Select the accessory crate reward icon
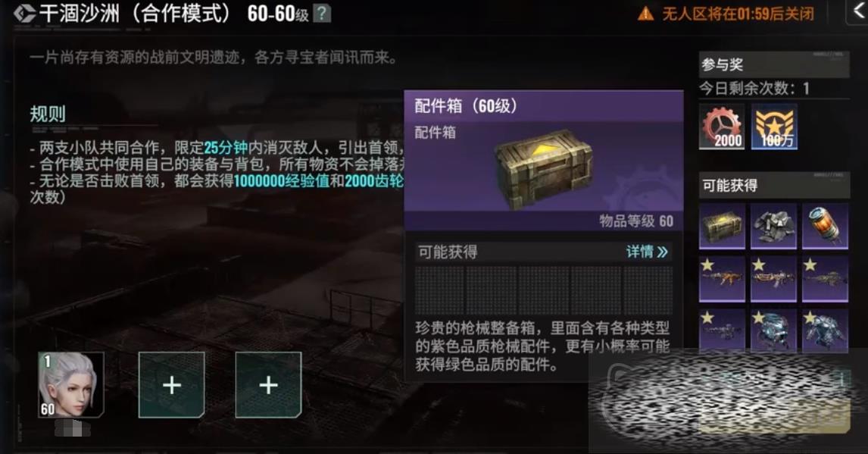The image size is (868, 454). (722, 226)
